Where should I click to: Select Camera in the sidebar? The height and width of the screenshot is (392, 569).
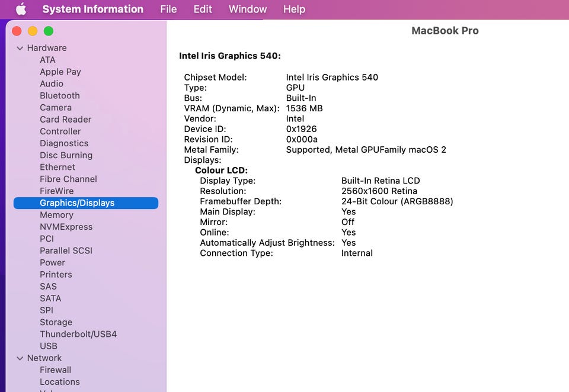(x=56, y=108)
